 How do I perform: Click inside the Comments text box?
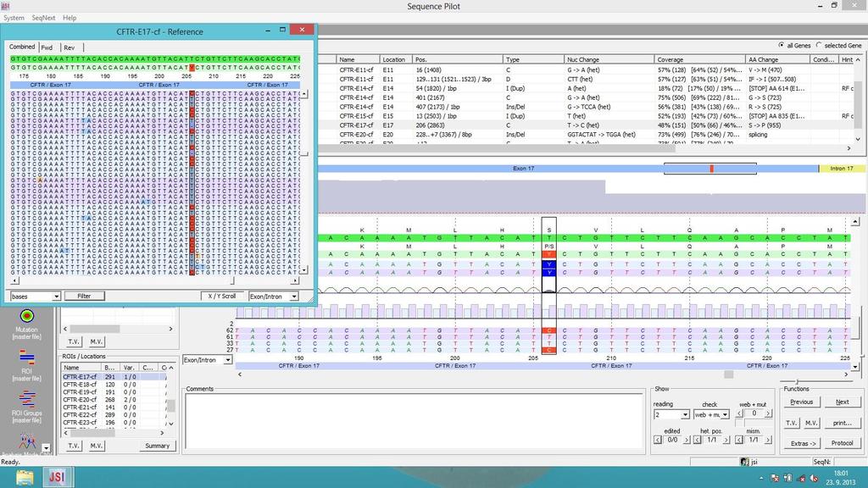coord(414,420)
